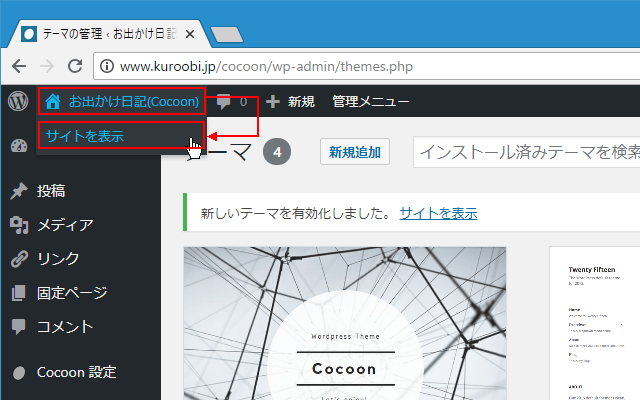Open 固定ページ in the sidebar
Screen dimensions: 640x400
pos(72,293)
